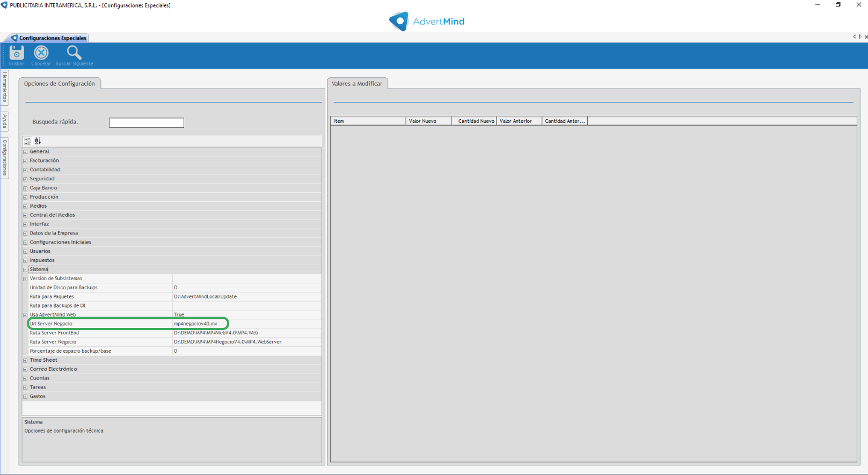Expand Versión de Subsistemas row

point(25,279)
